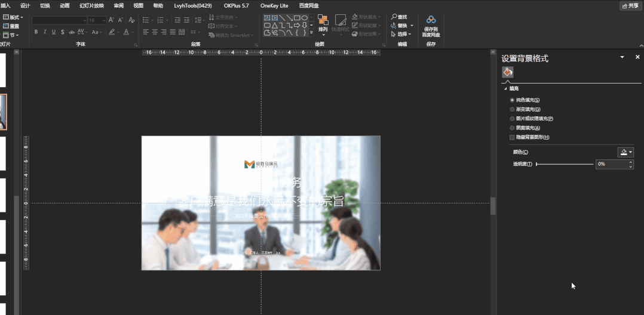Open the Insert (插入) ribbon tab

(x=6, y=6)
